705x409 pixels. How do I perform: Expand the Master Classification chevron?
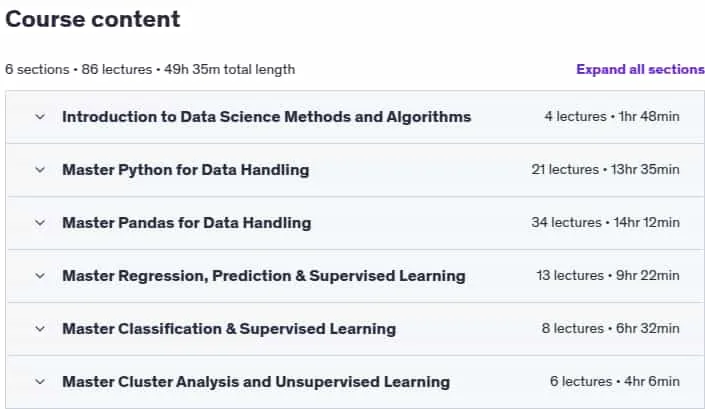point(40,329)
